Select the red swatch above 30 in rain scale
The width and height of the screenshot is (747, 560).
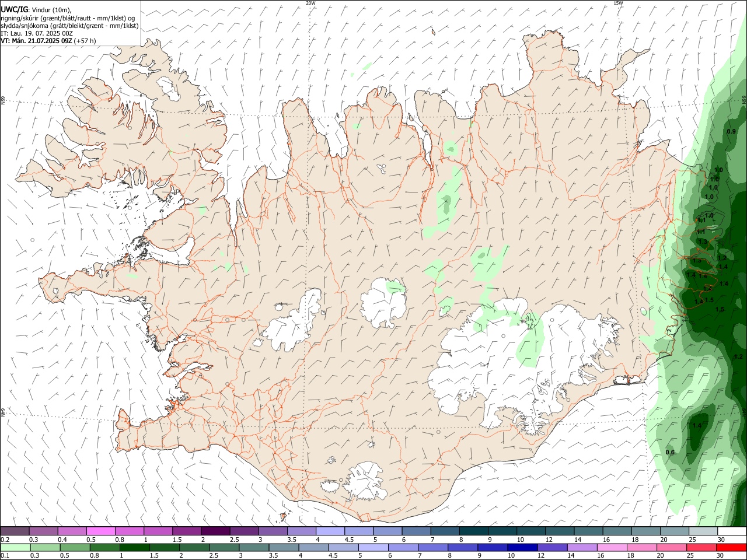[732, 547]
